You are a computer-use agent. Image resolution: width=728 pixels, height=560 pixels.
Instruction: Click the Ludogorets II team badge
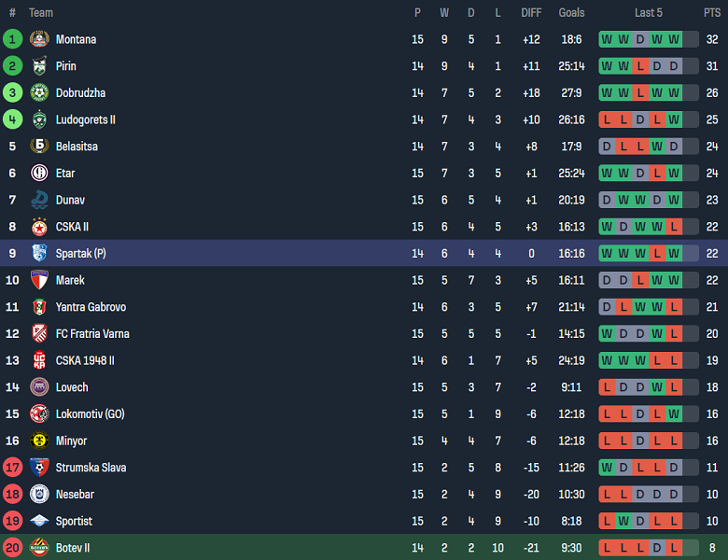[39, 119]
